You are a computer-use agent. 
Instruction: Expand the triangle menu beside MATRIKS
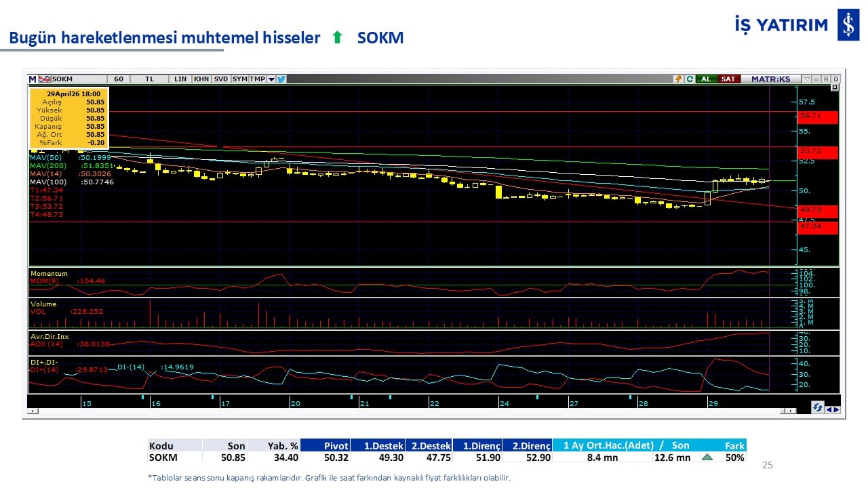click(x=807, y=79)
